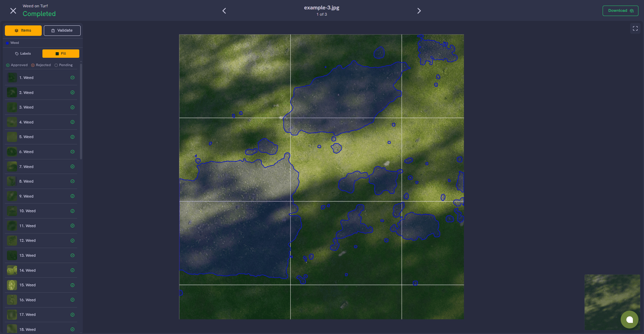
Task: Click approved check icon for 1. Weed
Action: click(x=72, y=78)
